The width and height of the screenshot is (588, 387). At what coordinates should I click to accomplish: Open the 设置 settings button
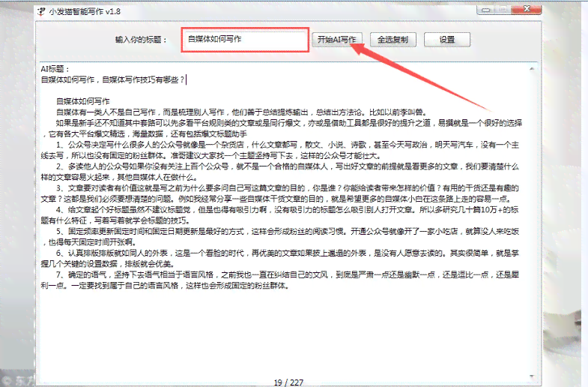pos(447,40)
